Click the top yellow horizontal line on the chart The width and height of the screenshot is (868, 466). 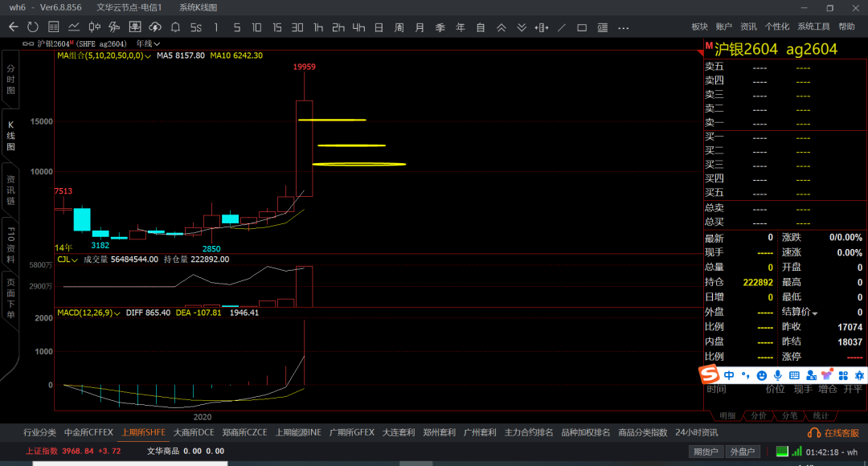(x=332, y=120)
